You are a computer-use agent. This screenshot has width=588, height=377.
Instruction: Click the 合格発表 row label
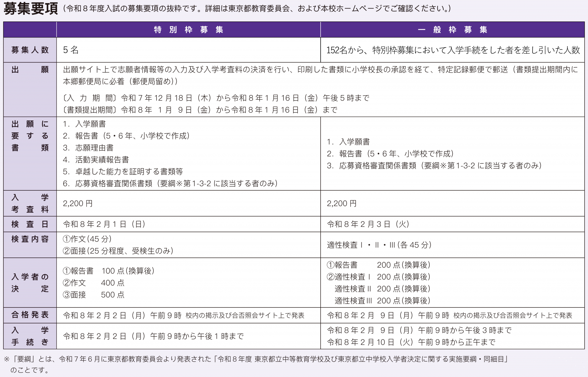coord(30,315)
